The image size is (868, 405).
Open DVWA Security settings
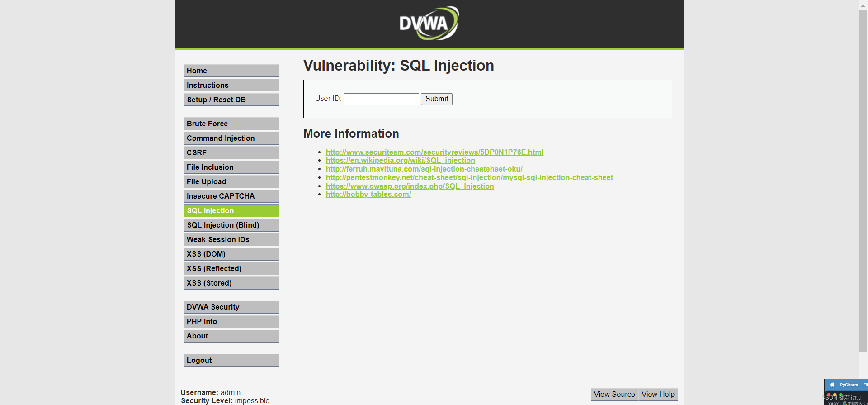(x=231, y=307)
